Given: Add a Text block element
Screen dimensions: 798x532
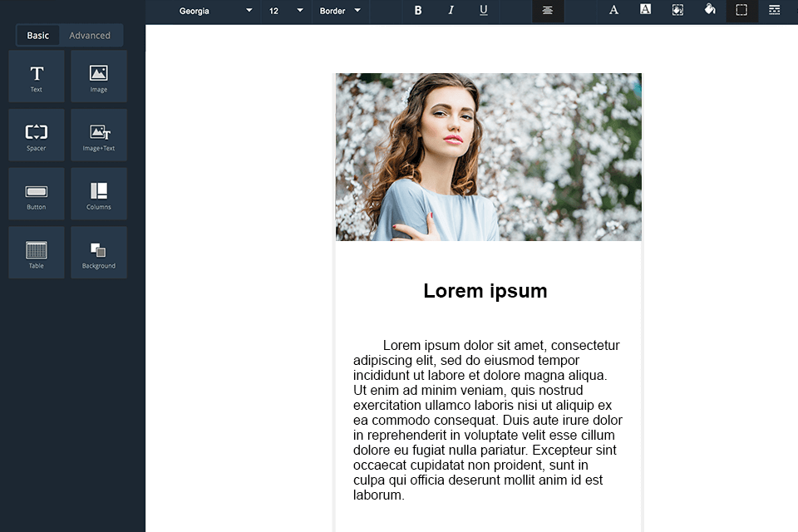Looking at the screenshot, I should [37, 76].
